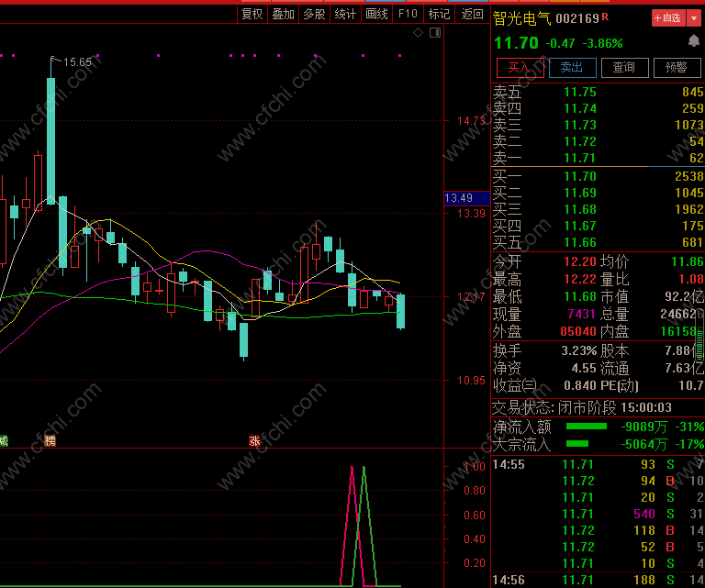Open the 统计 statistics tool

(x=345, y=15)
